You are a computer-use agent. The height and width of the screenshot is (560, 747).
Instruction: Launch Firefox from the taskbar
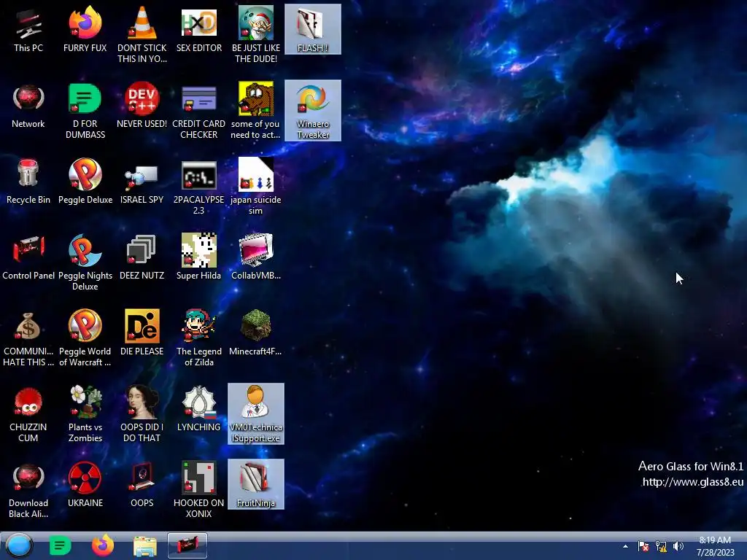pyautogui.click(x=102, y=545)
